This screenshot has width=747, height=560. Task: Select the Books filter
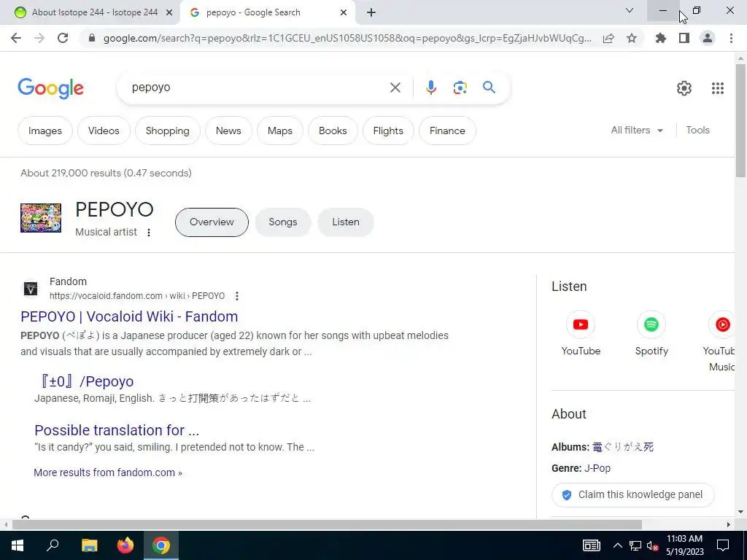point(333,131)
